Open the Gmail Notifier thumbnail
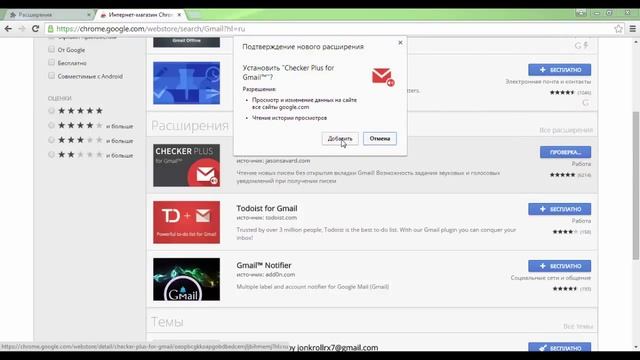Image resolution: width=640 pixels, height=360 pixels. click(187, 279)
